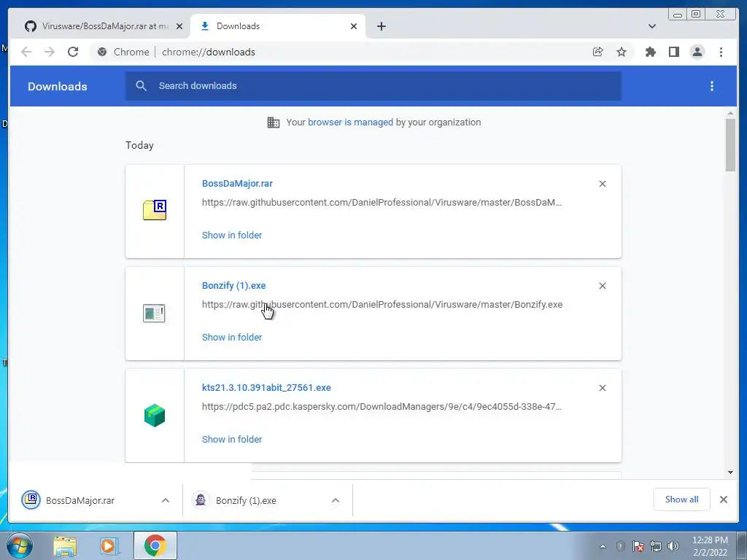747x560 pixels.
Task: Show Bonzify (1).exe in folder
Action: 232,337
